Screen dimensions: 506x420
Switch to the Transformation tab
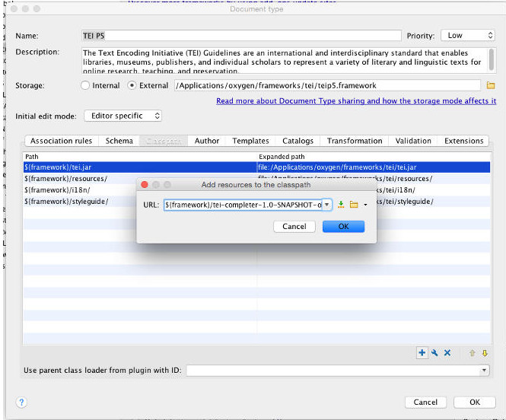[x=355, y=141]
